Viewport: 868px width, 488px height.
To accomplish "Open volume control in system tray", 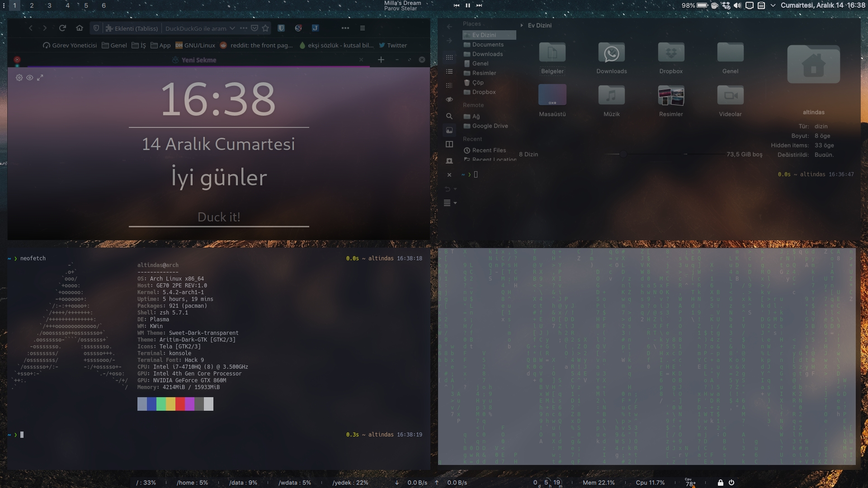I will pos(737,5).
